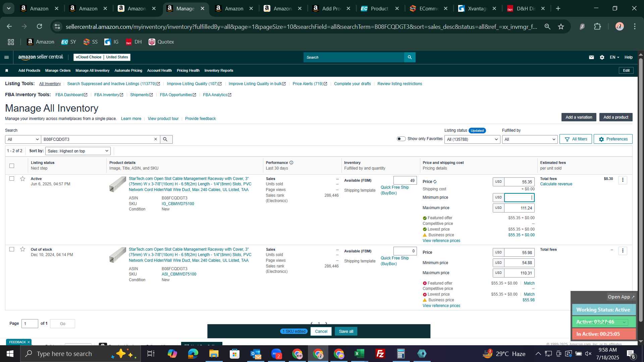The image size is (644, 362).
Task: Open Excel from the taskbar
Action: coord(359,354)
